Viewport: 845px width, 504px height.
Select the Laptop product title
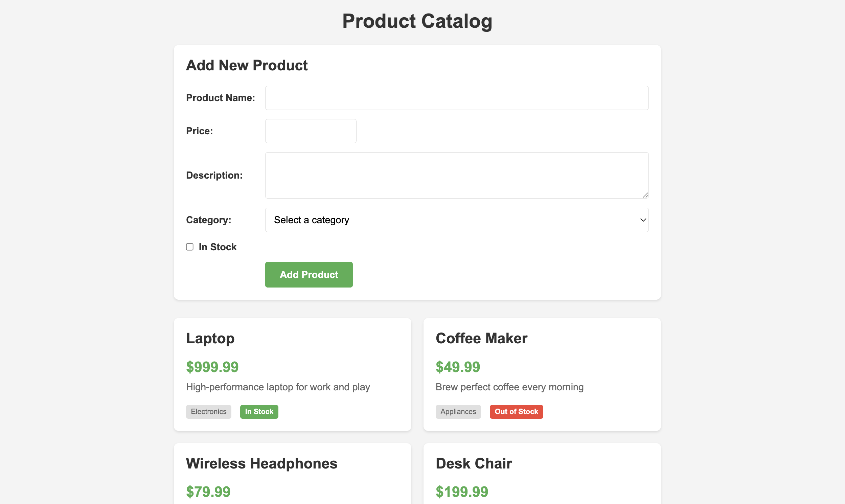[210, 338]
